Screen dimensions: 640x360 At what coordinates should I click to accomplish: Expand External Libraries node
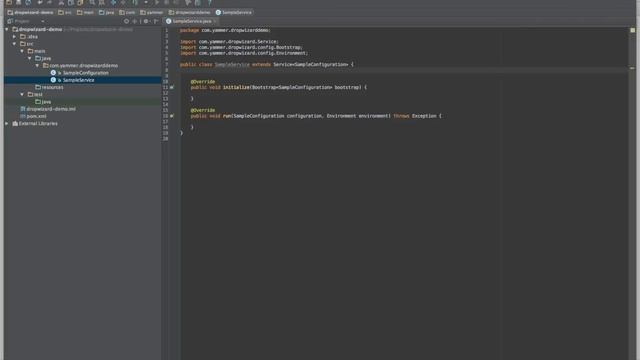(7, 123)
